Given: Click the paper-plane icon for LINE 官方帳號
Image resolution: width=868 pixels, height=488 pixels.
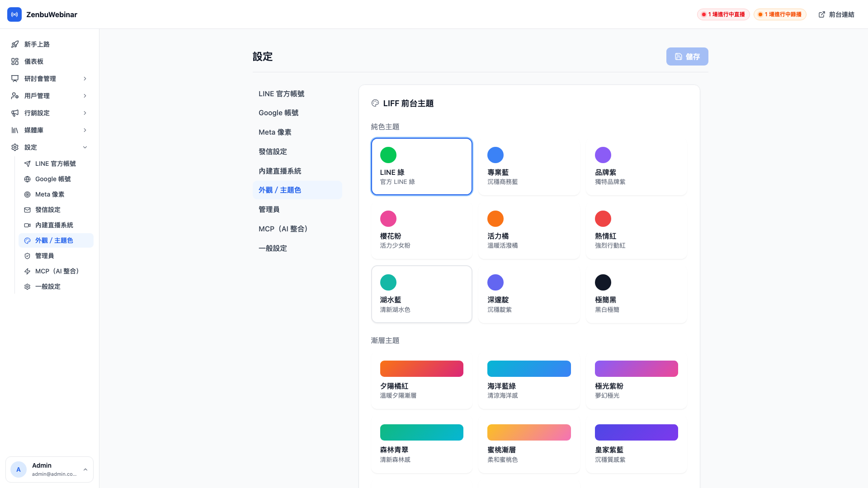Looking at the screenshot, I should tap(27, 164).
